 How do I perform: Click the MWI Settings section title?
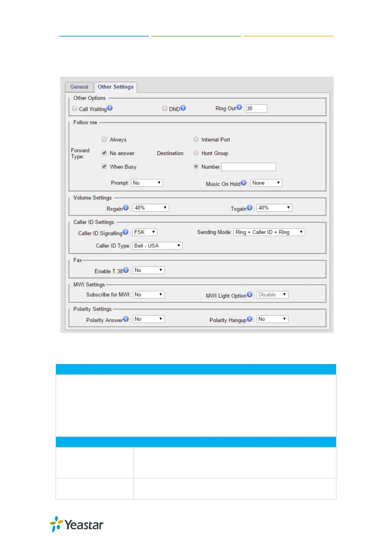(89, 285)
